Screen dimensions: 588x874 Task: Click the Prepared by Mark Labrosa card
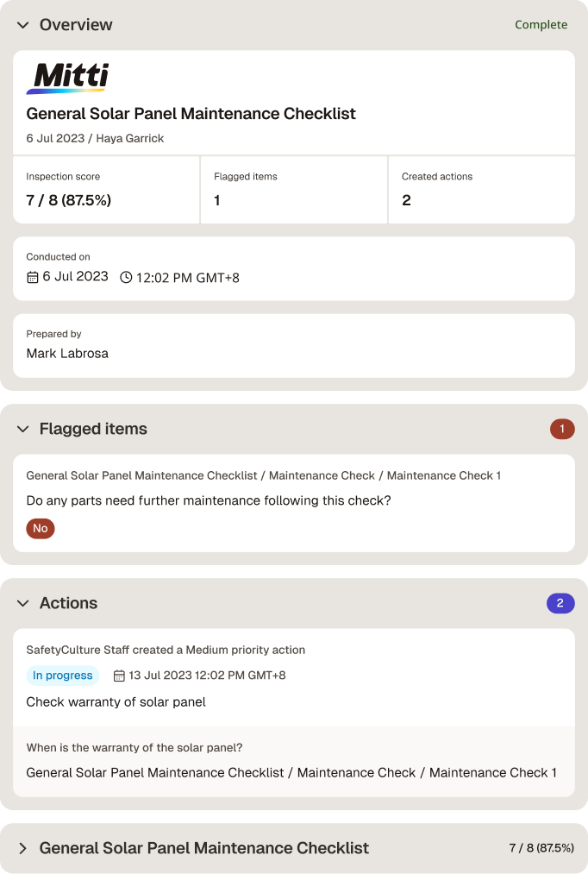[294, 346]
